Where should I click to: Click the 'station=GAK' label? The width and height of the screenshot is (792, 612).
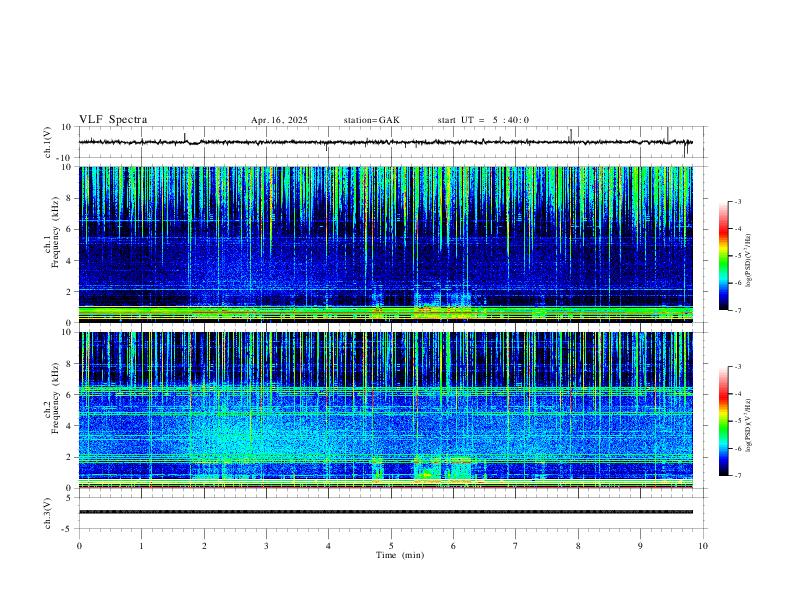pyautogui.click(x=371, y=120)
